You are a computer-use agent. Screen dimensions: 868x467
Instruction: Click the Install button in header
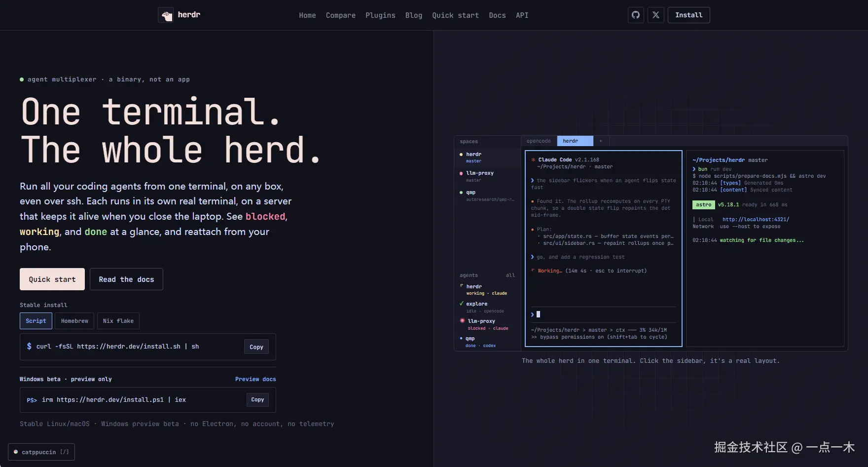[689, 15]
